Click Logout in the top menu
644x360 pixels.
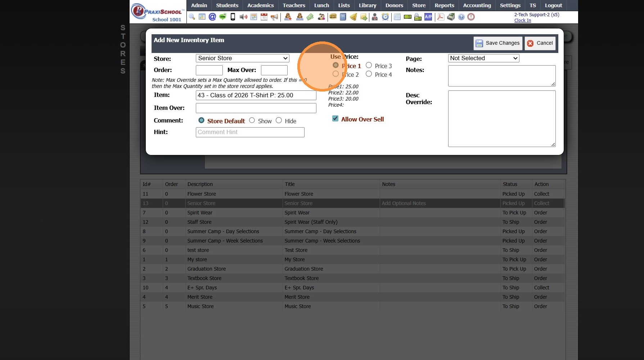[553, 5]
